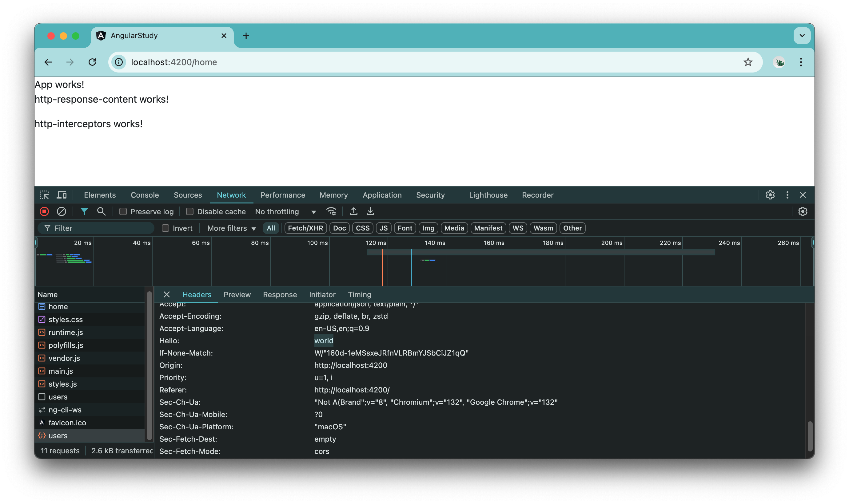Open the DevTools more options menu

[787, 195]
